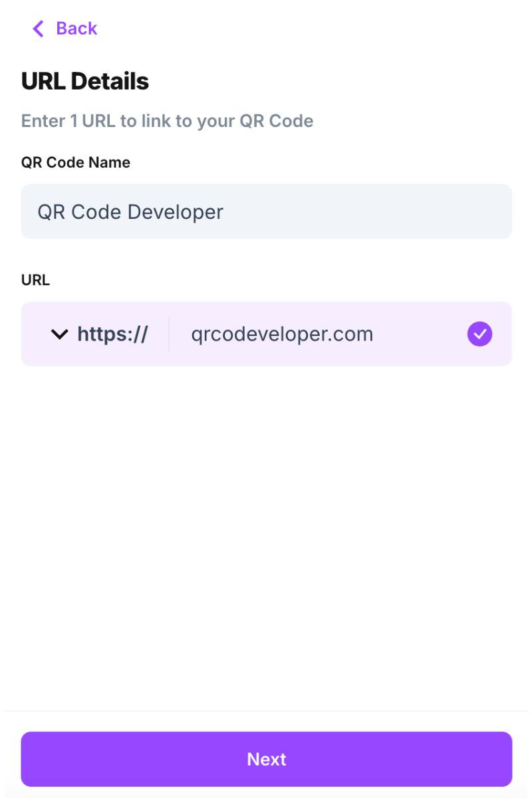Click the https:// protocol label

coord(113,334)
